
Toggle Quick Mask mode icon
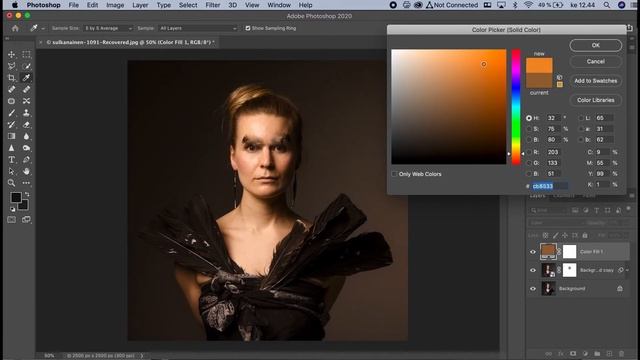pos(11,220)
